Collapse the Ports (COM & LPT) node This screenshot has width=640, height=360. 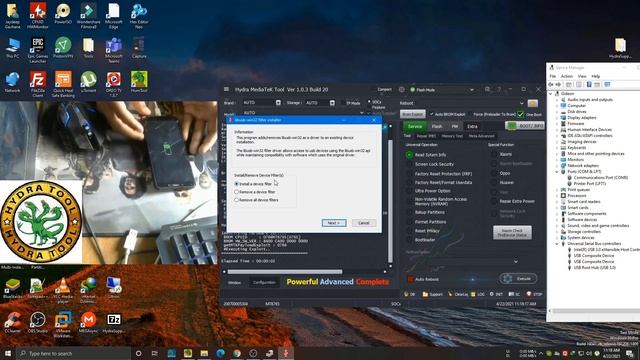tap(557, 172)
